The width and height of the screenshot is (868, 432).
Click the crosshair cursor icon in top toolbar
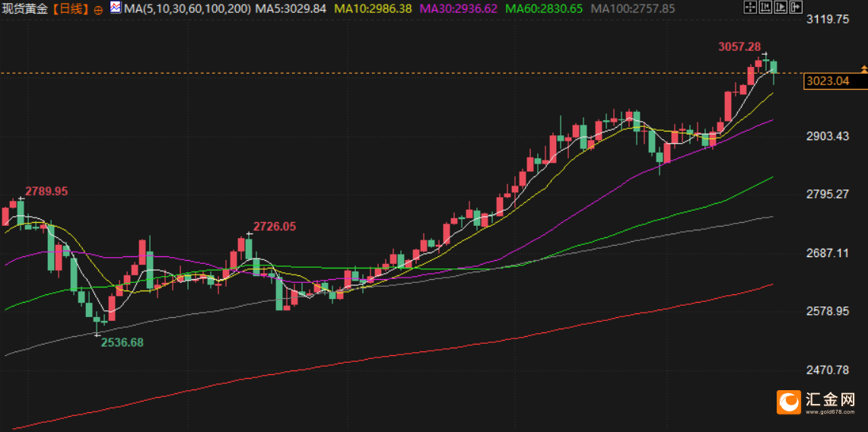point(750,7)
